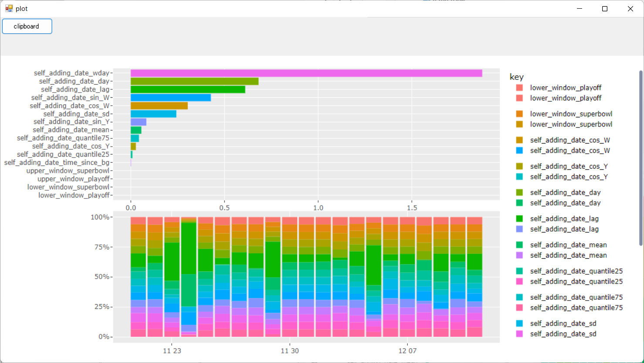This screenshot has height=363, width=644.
Task: Maximize the plot window
Action: point(605,9)
